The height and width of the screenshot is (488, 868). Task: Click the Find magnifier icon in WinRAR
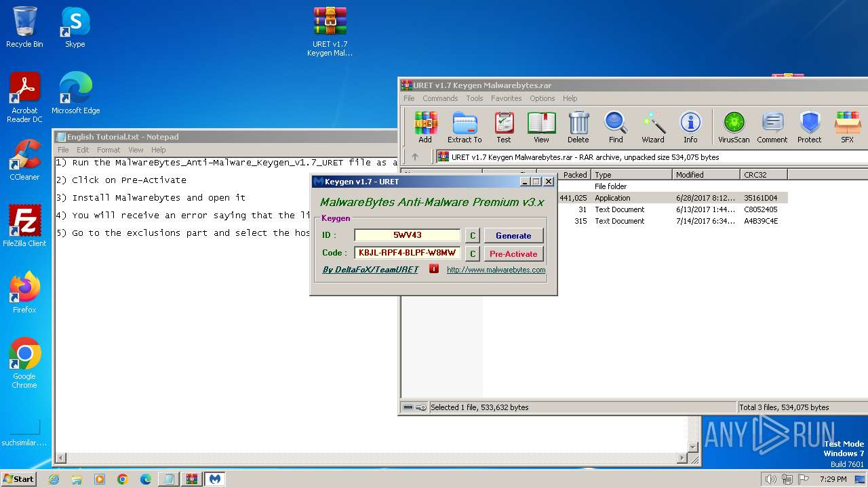(616, 127)
